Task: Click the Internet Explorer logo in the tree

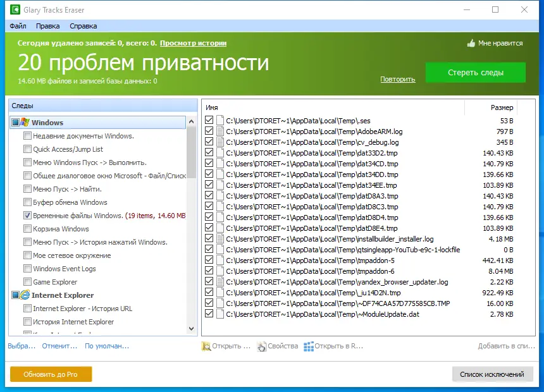Action: click(25, 295)
